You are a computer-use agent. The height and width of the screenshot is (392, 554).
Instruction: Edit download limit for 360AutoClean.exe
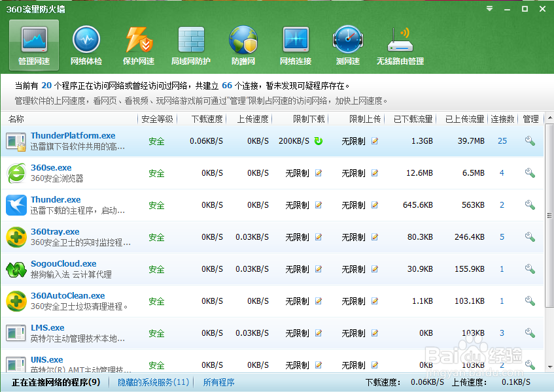319,301
